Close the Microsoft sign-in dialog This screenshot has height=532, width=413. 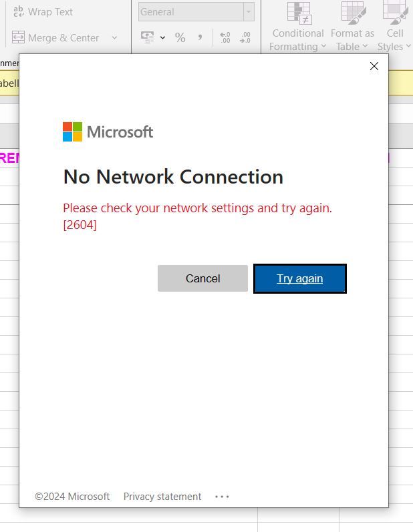[374, 66]
